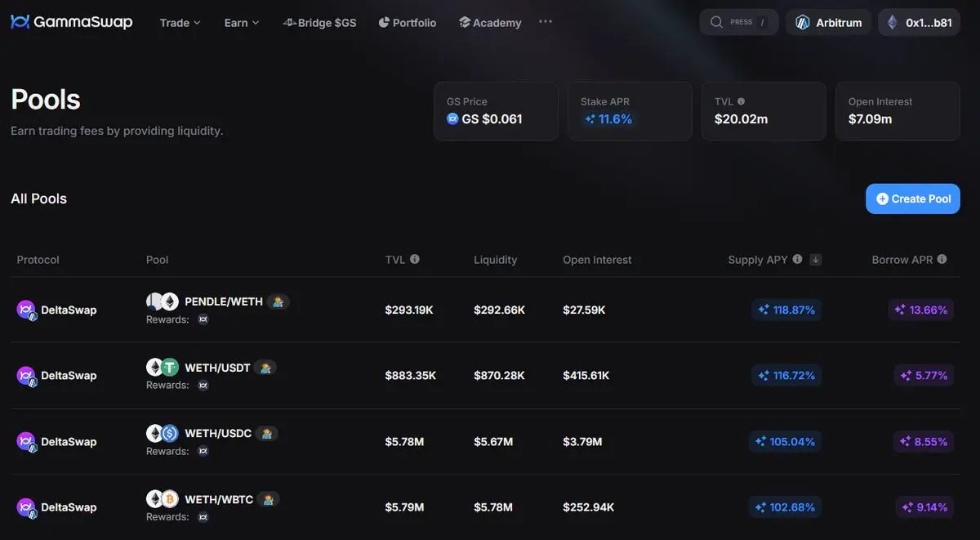
Task: Click DeltaSwap icon in PENDLE/WETH row
Action: [27, 310]
